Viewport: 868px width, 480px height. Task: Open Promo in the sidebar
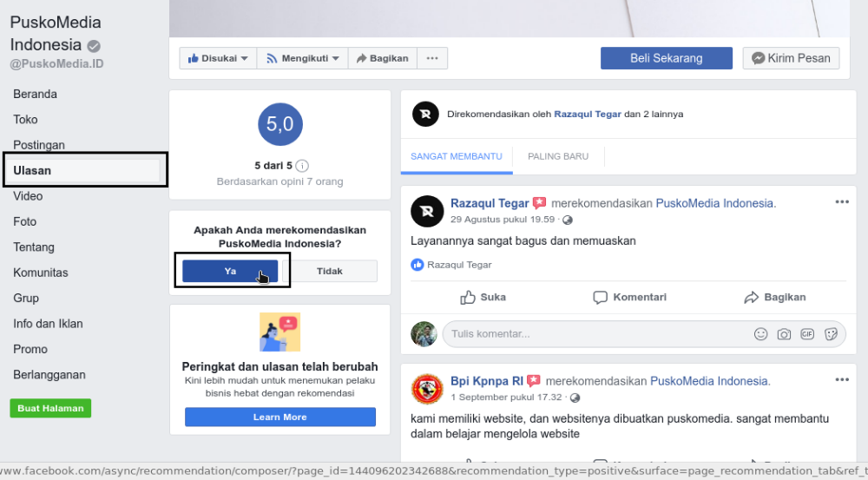[x=30, y=349]
